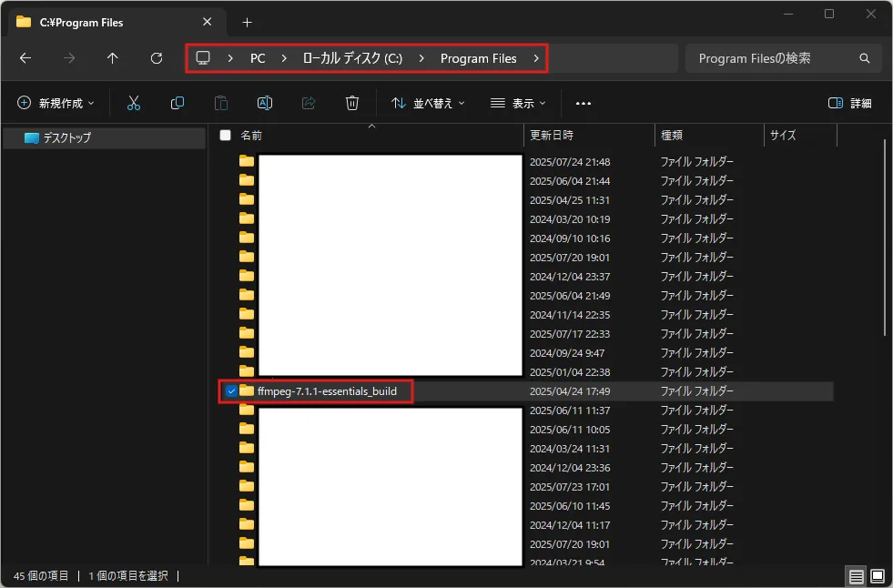Open the 並べ替え sort dropdown
The width and height of the screenshot is (893, 588).
[x=428, y=103]
